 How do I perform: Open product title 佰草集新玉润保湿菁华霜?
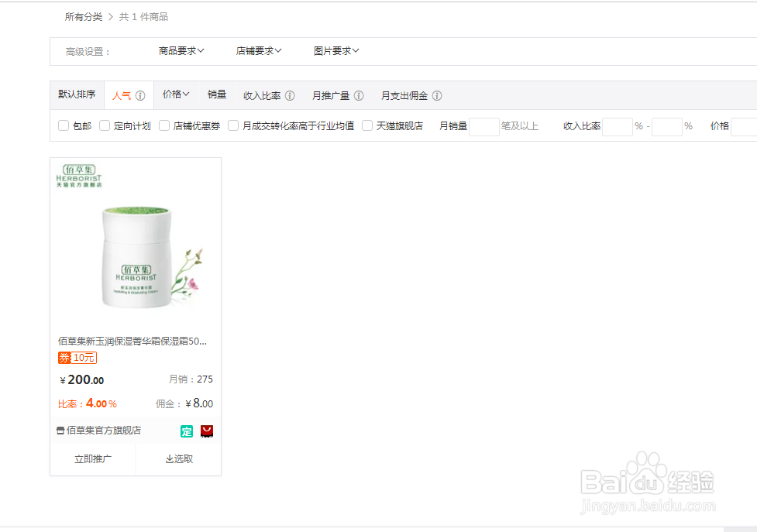[x=132, y=341]
